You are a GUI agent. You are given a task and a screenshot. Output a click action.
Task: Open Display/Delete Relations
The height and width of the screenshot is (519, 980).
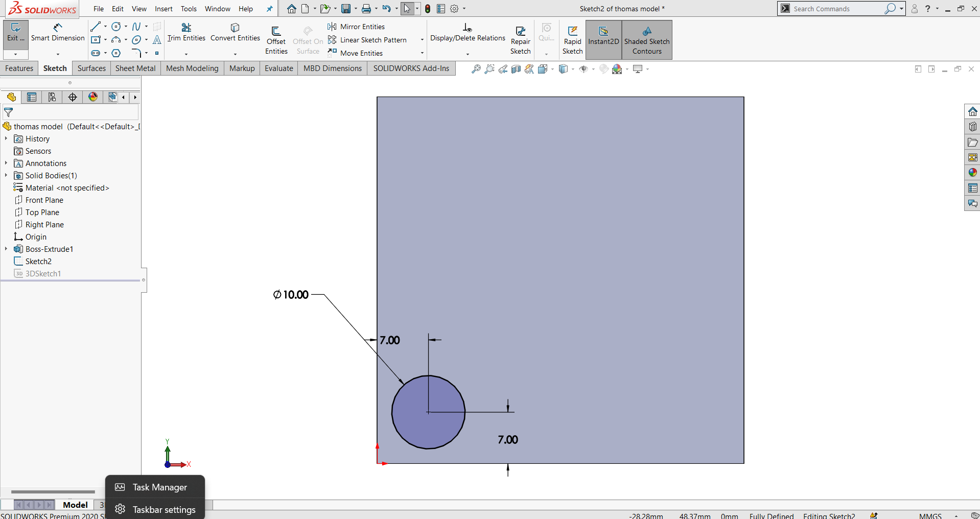(x=468, y=33)
